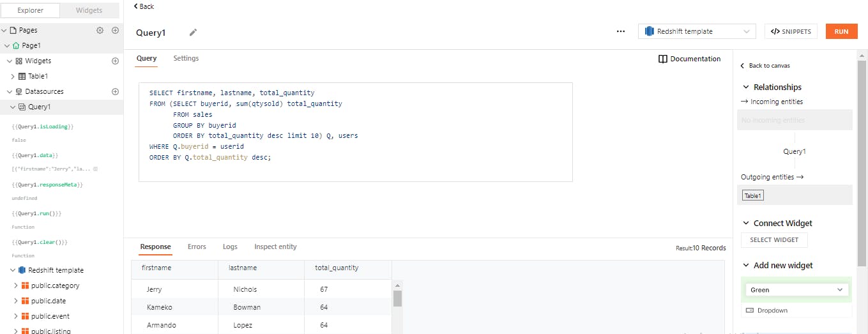Open Pages settings gear icon

(100, 30)
